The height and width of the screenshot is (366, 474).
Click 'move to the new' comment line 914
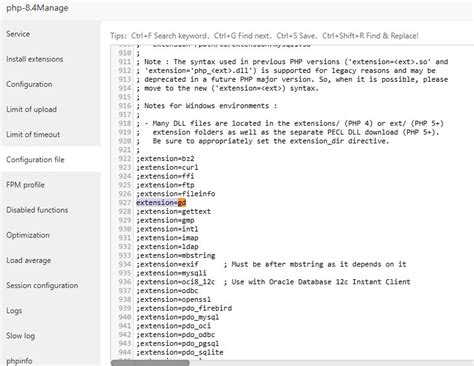[x=227, y=88]
